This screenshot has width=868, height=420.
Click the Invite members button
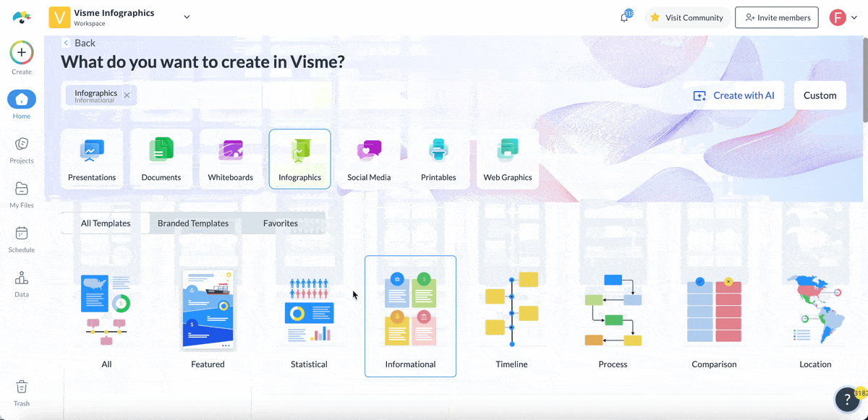(x=777, y=17)
